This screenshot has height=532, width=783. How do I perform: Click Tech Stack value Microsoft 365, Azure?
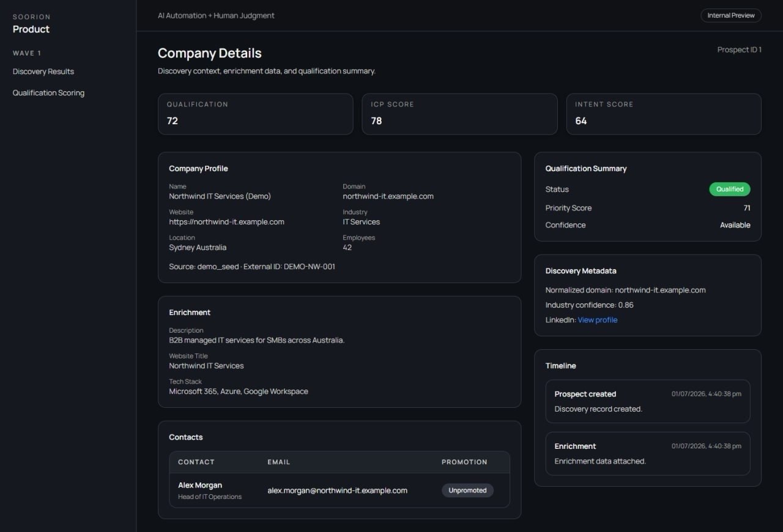click(239, 391)
